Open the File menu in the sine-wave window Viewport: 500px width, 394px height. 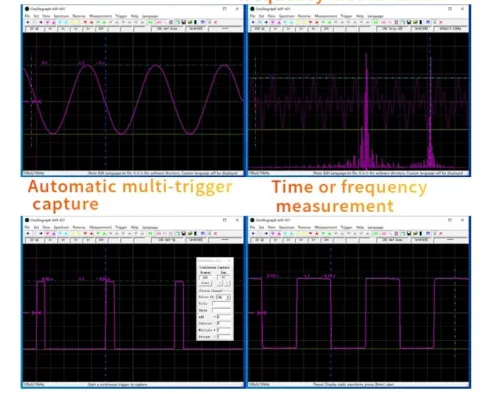[x=27, y=16]
